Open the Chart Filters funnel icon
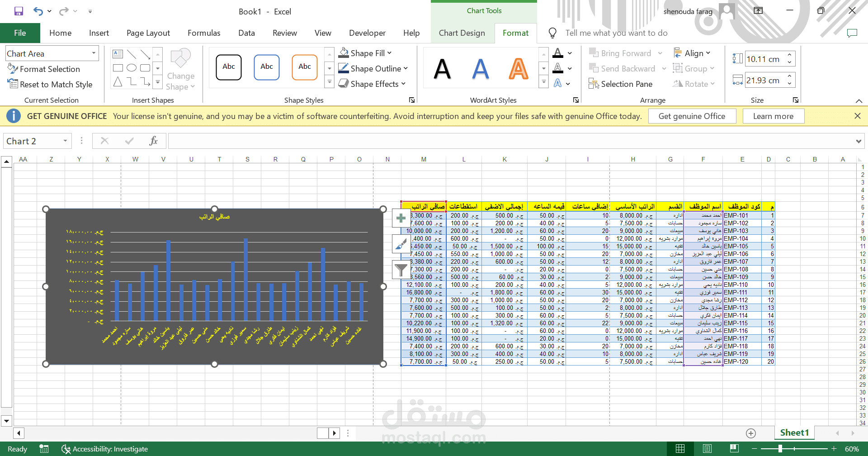This screenshot has height=456, width=868. [401, 271]
